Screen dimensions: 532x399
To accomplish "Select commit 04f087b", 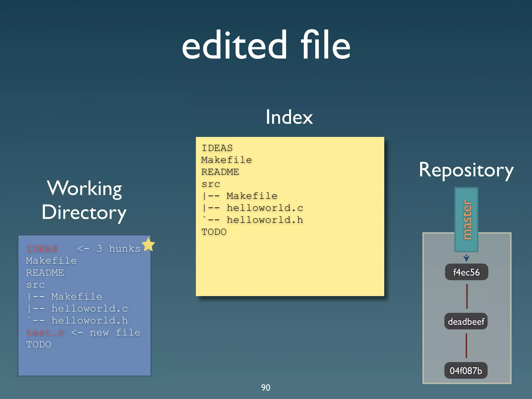I will tap(466, 370).
